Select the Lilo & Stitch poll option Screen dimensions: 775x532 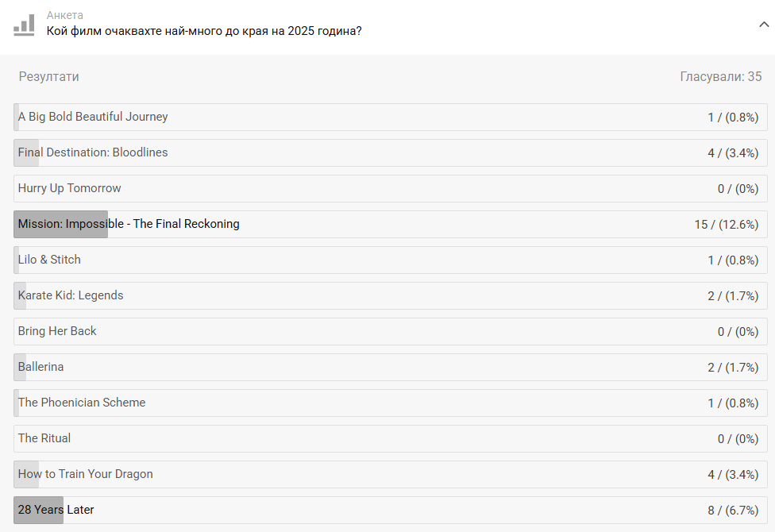pyautogui.click(x=391, y=260)
